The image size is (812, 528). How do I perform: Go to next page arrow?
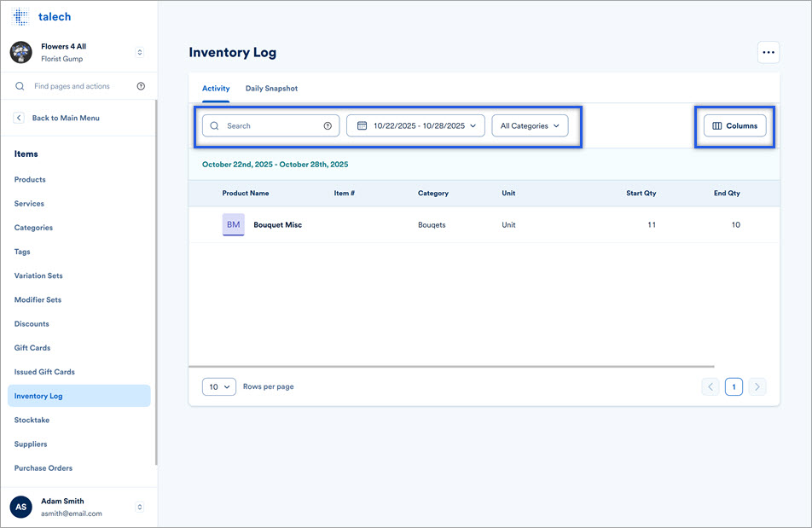pyautogui.click(x=757, y=386)
